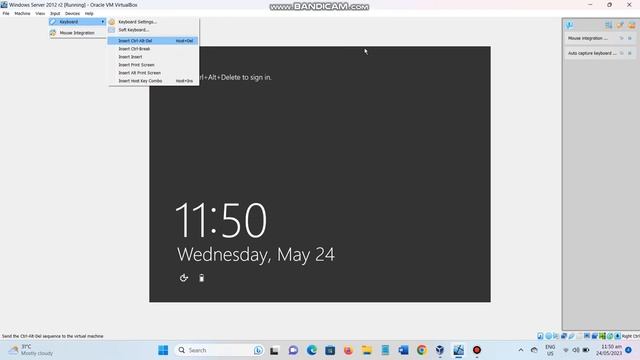The height and width of the screenshot is (360, 640).
Task: Open the VirtualBox Manager taskbar icon
Action: click(440, 350)
